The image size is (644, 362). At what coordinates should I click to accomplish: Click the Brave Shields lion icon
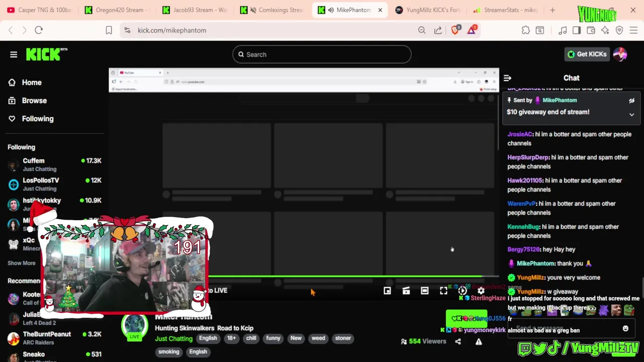click(455, 30)
